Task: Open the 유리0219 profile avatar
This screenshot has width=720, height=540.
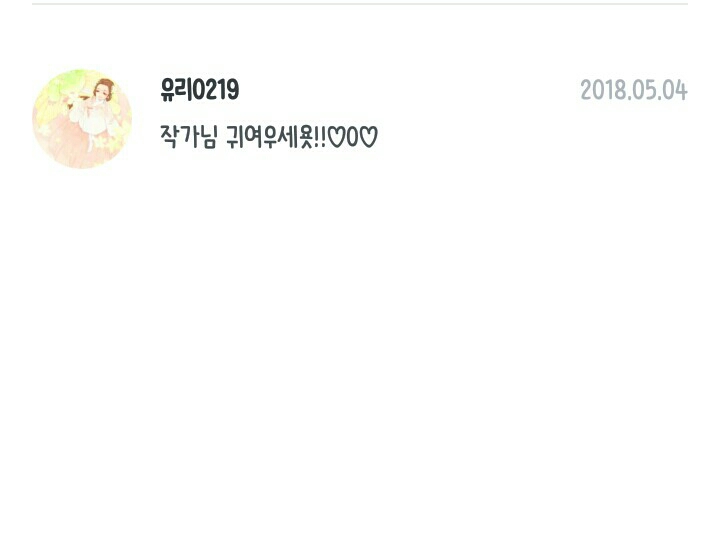Action: (82, 119)
